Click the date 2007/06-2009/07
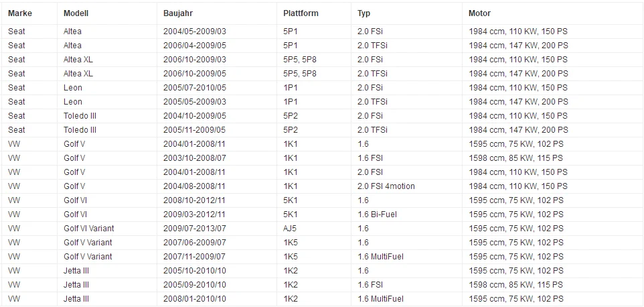The height and width of the screenshot is (307, 644). point(195,243)
